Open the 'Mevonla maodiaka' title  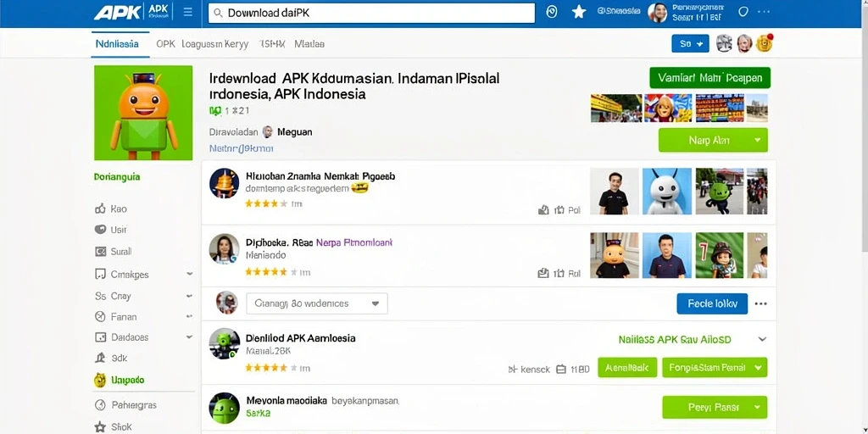(x=287, y=400)
